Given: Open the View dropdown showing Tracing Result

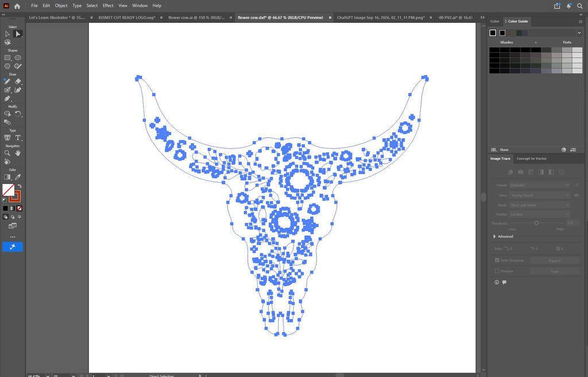Looking at the screenshot, I should pyautogui.click(x=540, y=195).
